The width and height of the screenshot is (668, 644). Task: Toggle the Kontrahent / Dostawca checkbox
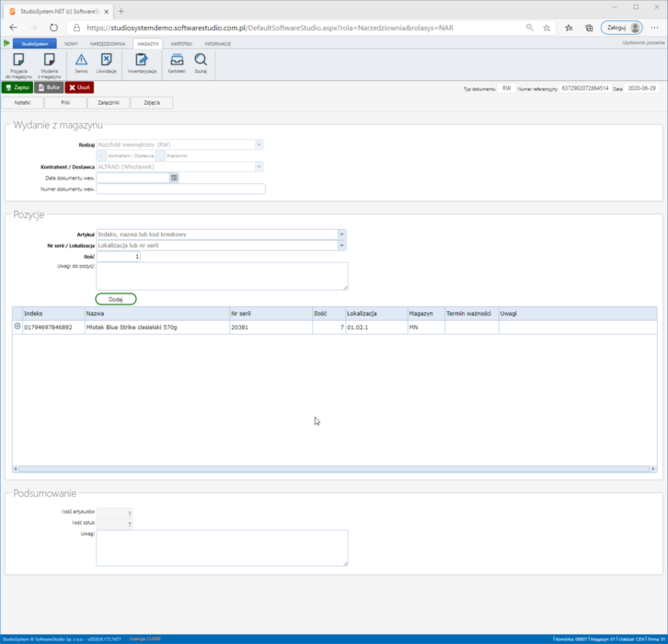[x=101, y=155]
